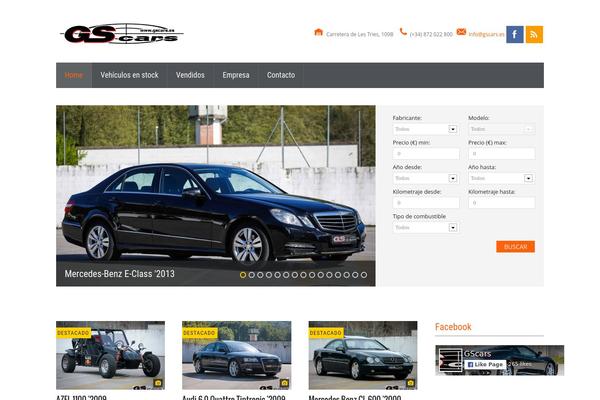Click DESTACADO badge on AZEL 1100
Viewport: 600px width, 400px height.
pyautogui.click(x=73, y=333)
